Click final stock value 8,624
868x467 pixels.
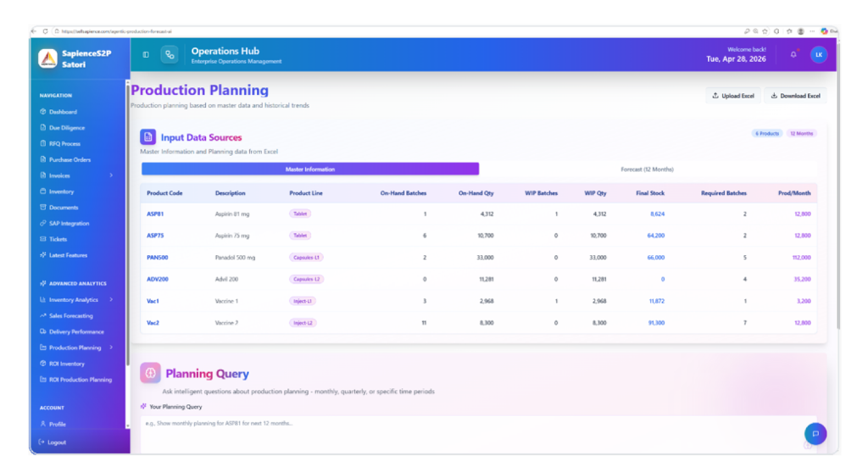coord(657,214)
